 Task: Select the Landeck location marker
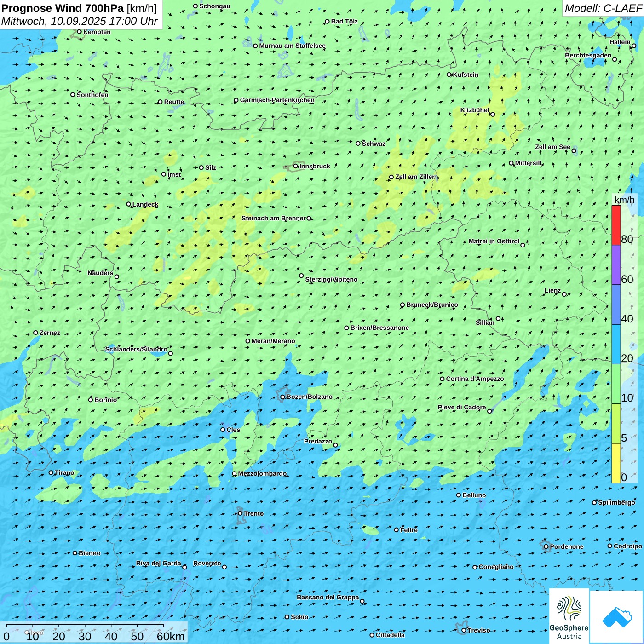click(x=129, y=204)
